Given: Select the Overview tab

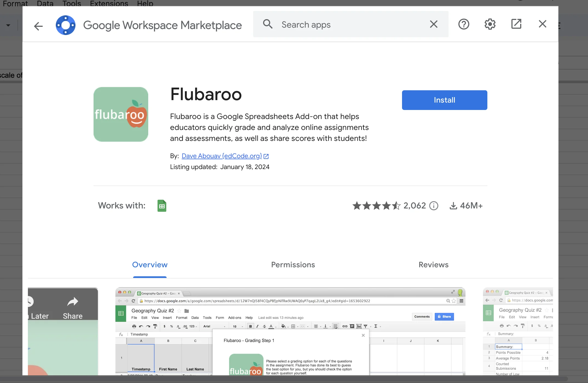Looking at the screenshot, I should point(150,265).
